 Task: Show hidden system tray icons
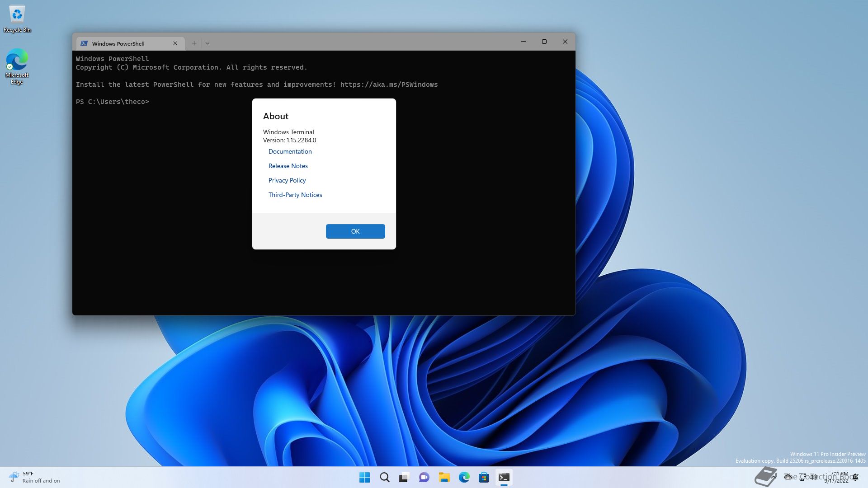tap(774, 477)
